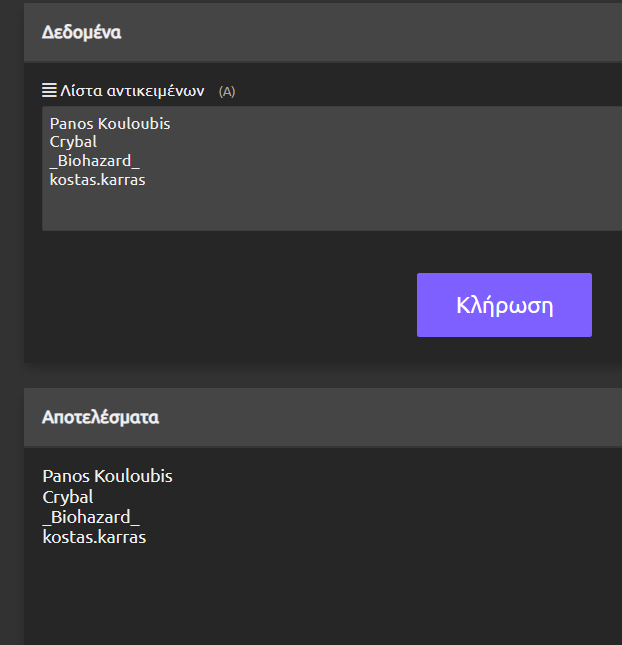The height and width of the screenshot is (645, 622).
Task: Select _Biohazard_ in the results
Action: [x=91, y=517]
